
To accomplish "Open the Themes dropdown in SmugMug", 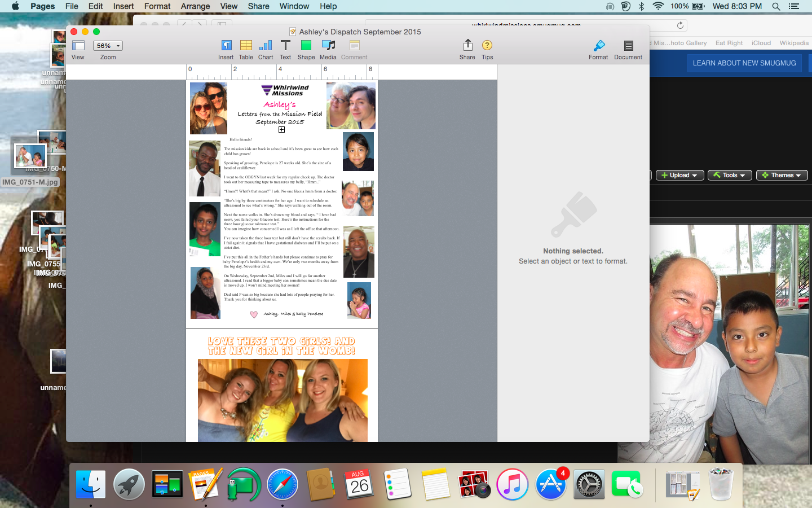I will tap(782, 175).
